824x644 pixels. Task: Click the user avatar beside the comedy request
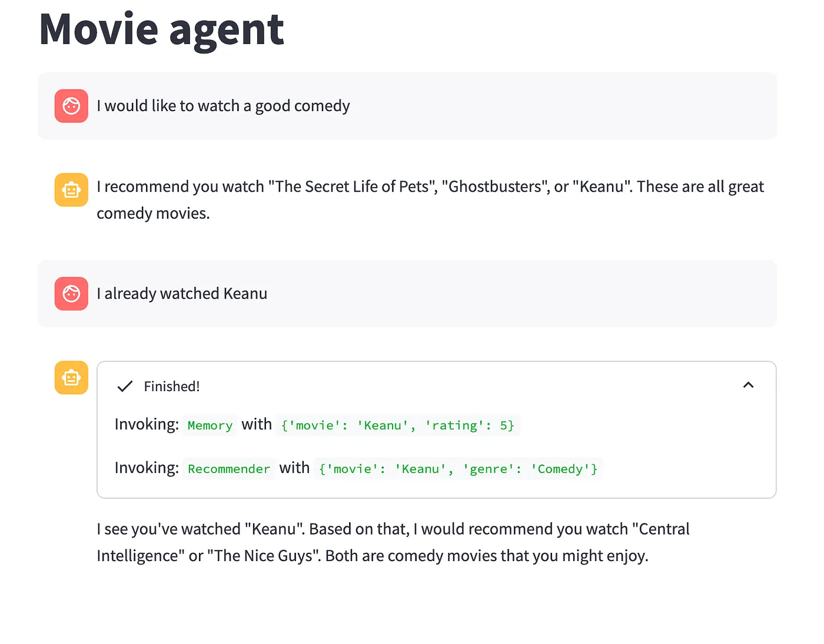[x=71, y=106]
